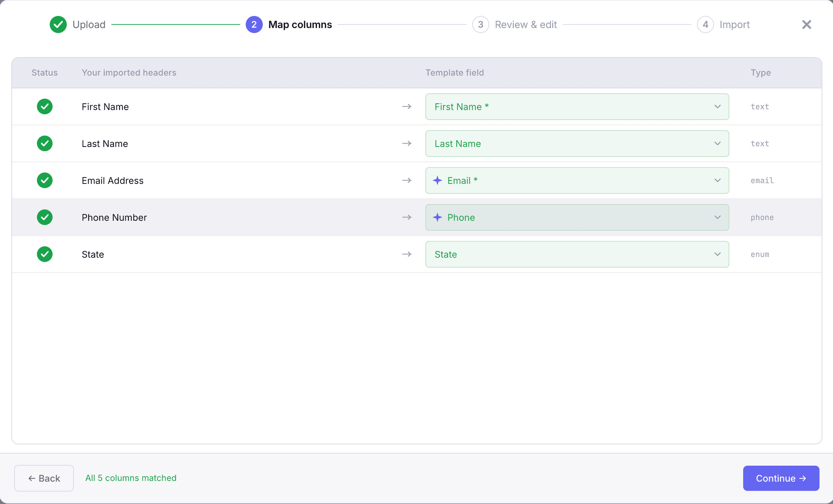Viewport: 833px width, 504px height.
Task: Click the green check icon for First Name row
Action: pyautogui.click(x=45, y=106)
